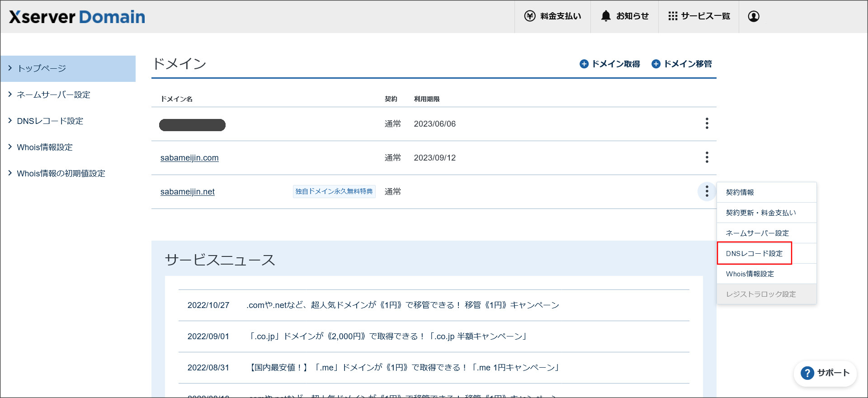Click the Xserver Domain logo
868x398 pixels.
point(77,17)
